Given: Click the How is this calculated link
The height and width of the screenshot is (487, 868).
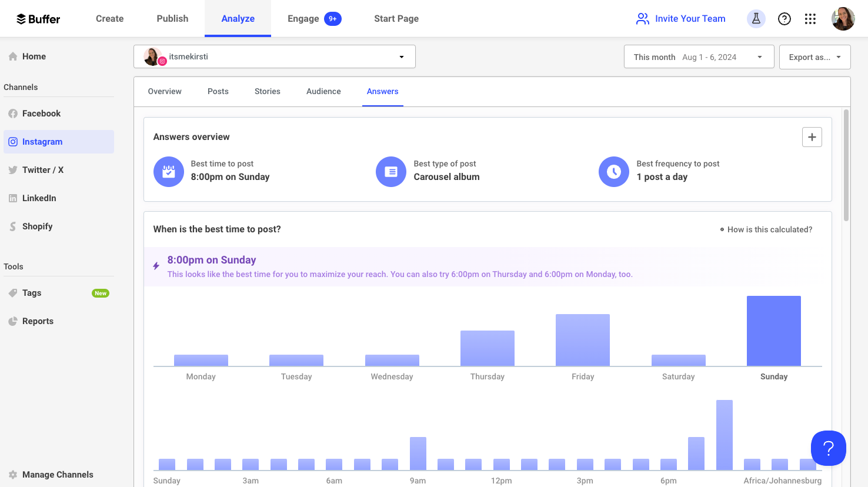Looking at the screenshot, I should point(770,229).
